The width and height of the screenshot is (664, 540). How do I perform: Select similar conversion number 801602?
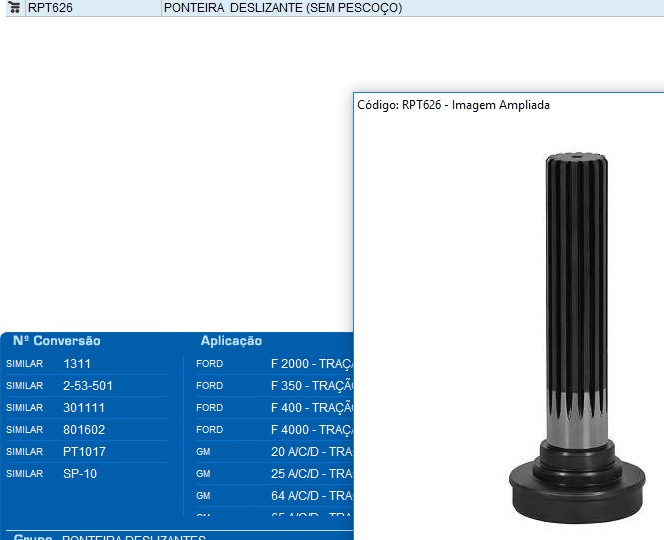(84, 430)
